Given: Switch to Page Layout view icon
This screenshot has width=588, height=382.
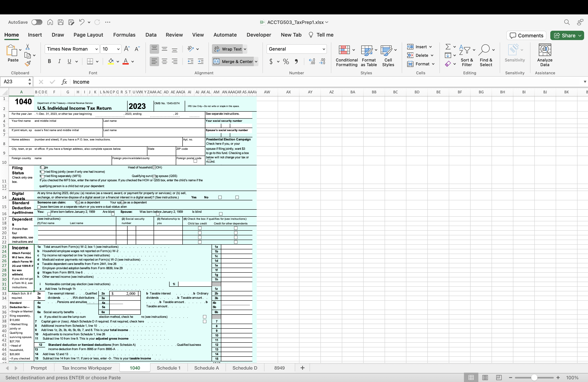Looking at the screenshot, I should pyautogui.click(x=485, y=378).
